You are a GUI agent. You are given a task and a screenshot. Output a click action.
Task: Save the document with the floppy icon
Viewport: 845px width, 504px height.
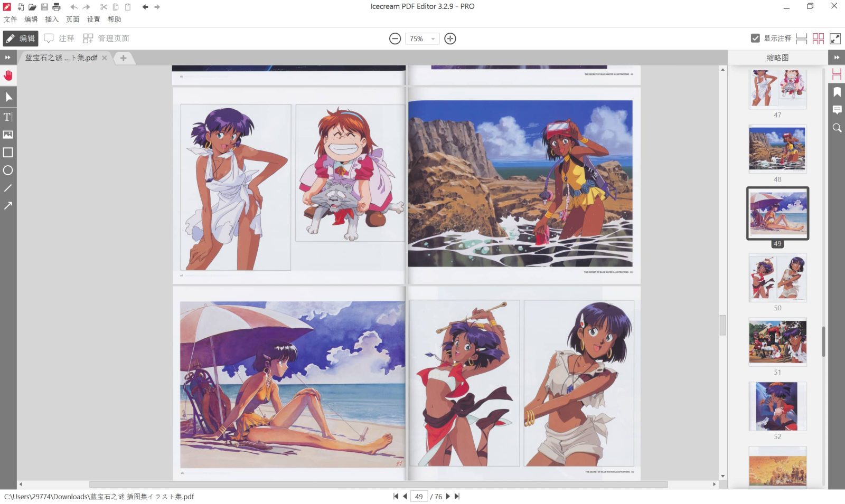[44, 7]
